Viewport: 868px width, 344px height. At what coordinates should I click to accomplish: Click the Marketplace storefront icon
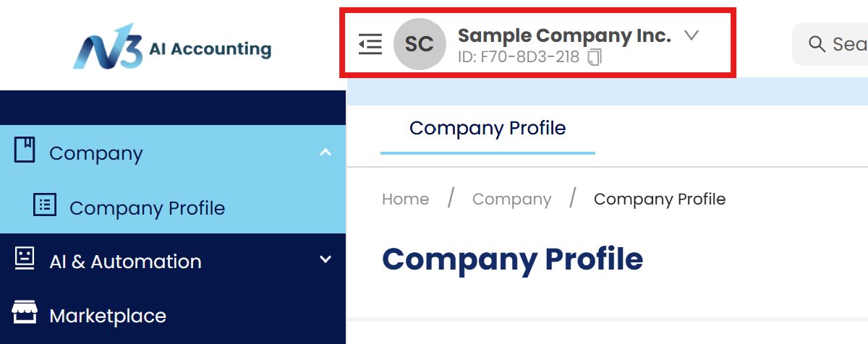click(25, 314)
